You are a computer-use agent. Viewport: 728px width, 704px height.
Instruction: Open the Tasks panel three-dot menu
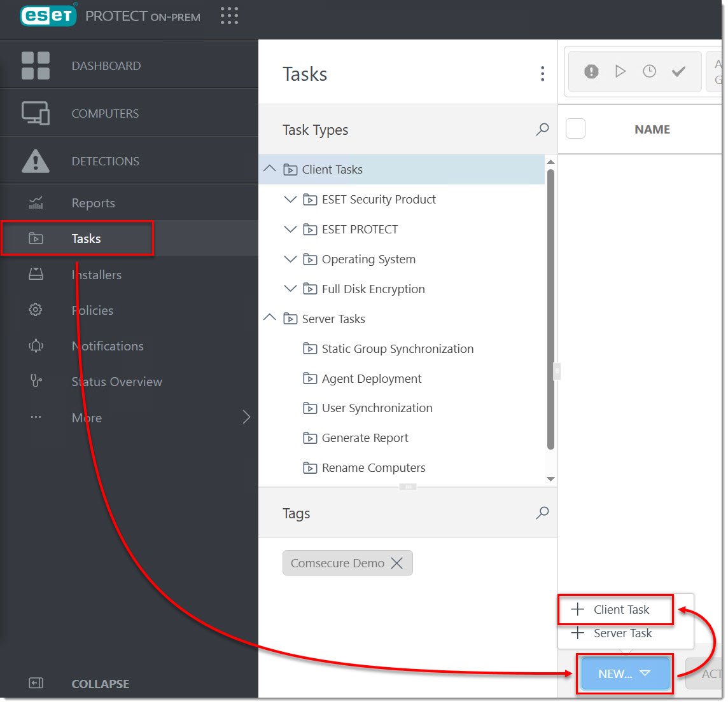coord(542,73)
